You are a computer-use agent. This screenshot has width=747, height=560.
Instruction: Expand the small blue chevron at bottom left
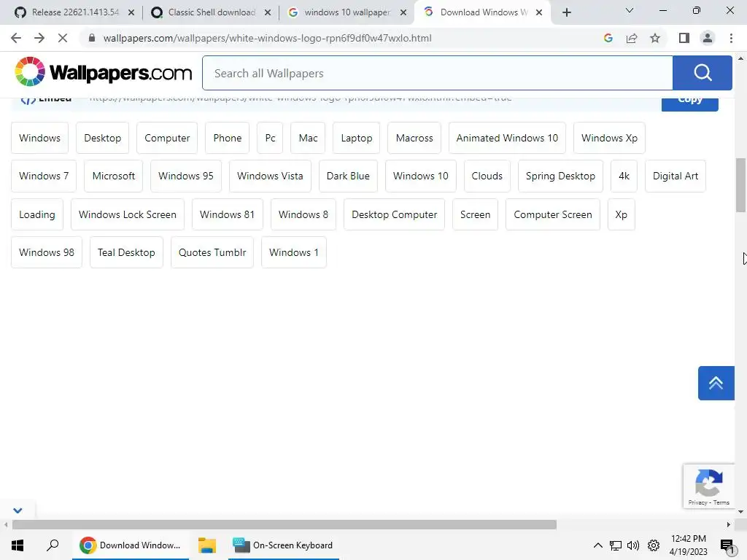coord(18,510)
